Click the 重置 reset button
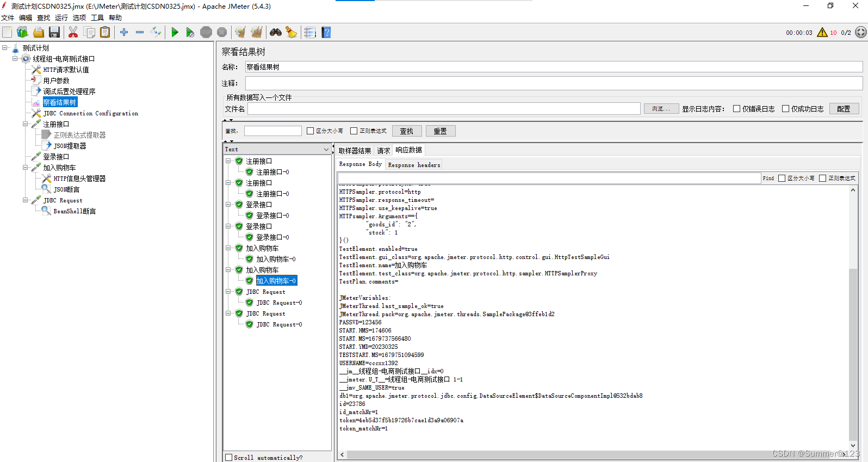The image size is (868, 462). click(441, 131)
